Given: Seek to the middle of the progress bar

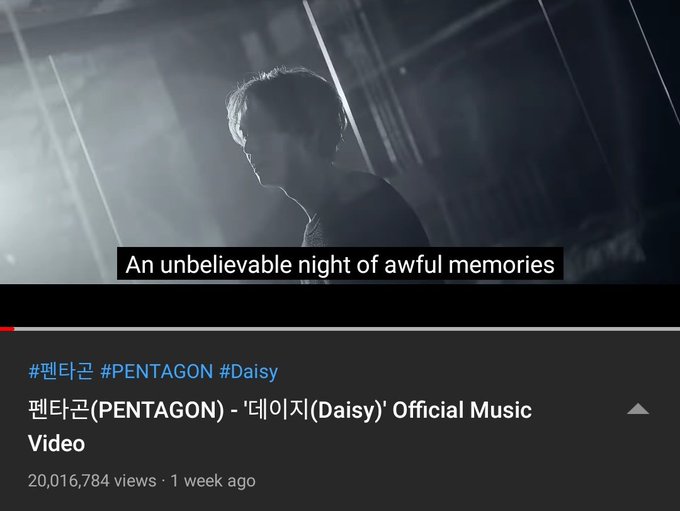Looking at the screenshot, I should point(340,329).
